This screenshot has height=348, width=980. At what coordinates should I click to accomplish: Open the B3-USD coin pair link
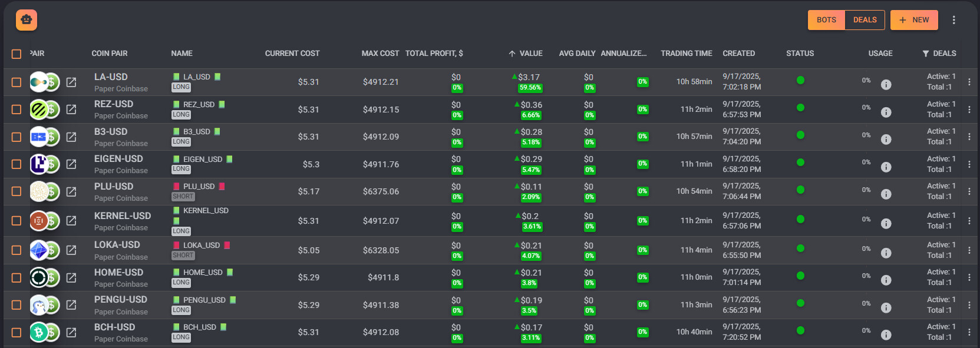pos(111,131)
